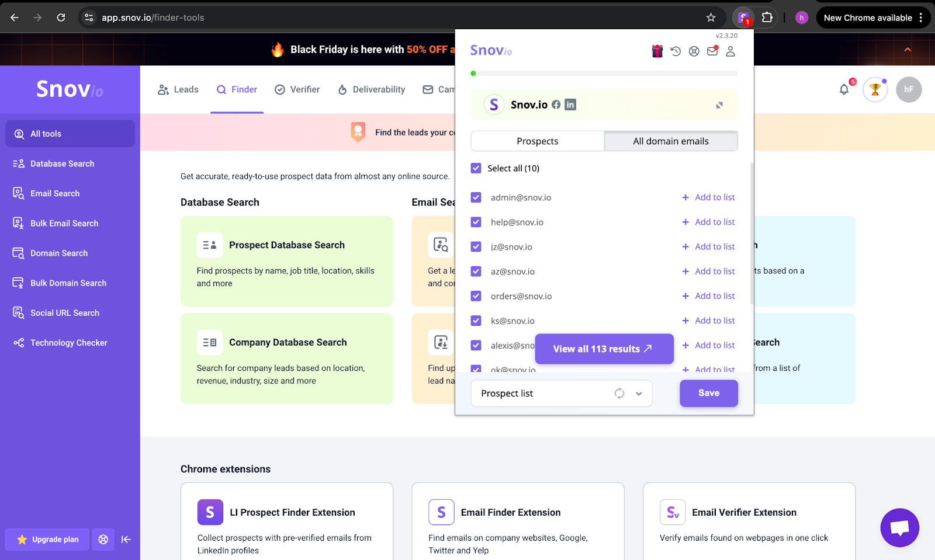Open Verifier menu
The image size is (935, 560).
tap(297, 89)
